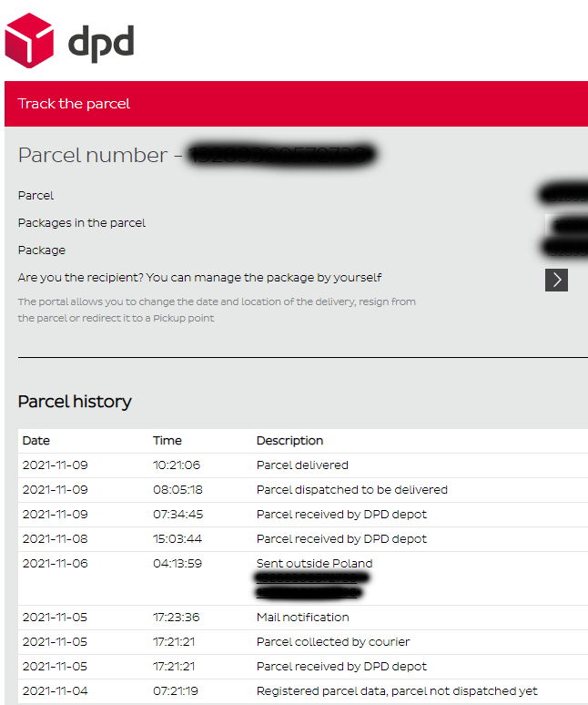Click the Packages in the parcel label
The width and height of the screenshot is (588, 705).
(82, 223)
